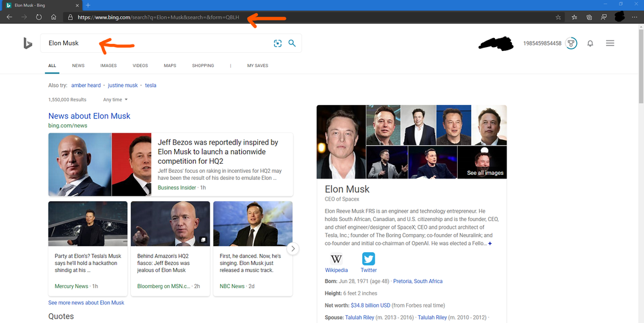Open a new tab with plus icon
This screenshot has height=323, width=644.
coord(88,5)
